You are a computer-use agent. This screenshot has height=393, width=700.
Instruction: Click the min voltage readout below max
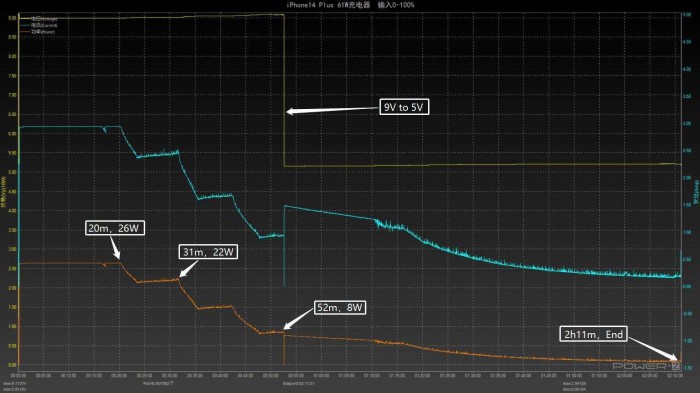pos(15,389)
